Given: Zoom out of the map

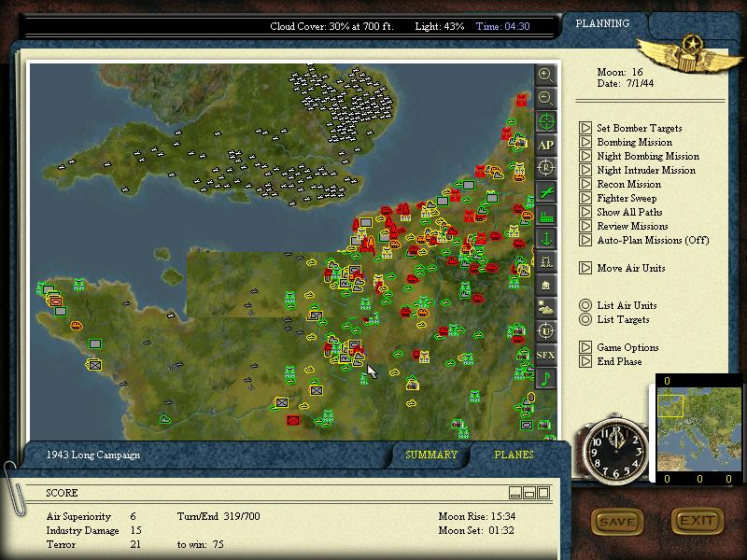Looking at the screenshot, I should 545,98.
